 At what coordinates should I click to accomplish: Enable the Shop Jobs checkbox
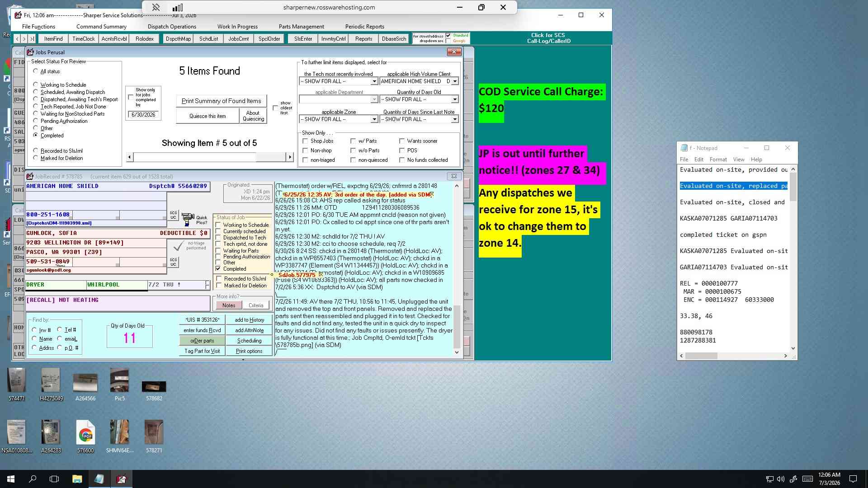click(x=305, y=141)
